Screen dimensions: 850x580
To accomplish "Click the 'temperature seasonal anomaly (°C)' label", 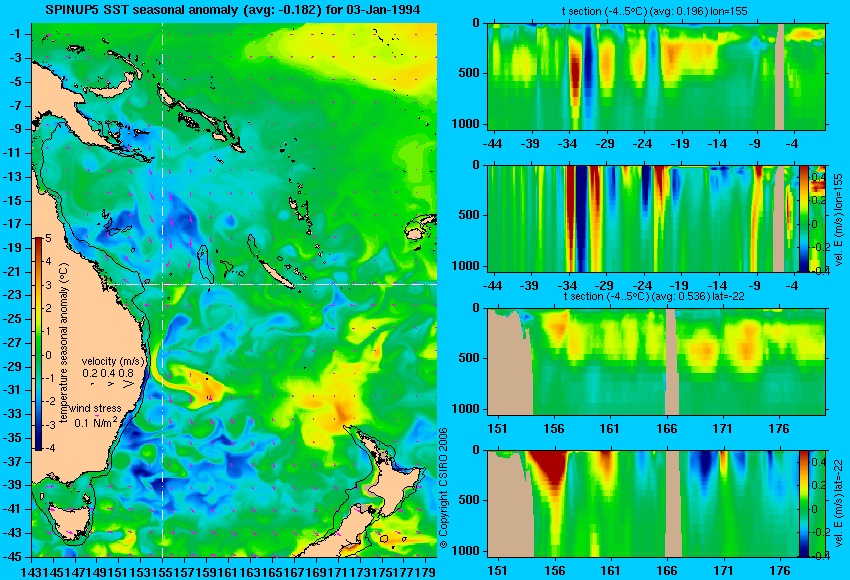I will pos(64,343).
